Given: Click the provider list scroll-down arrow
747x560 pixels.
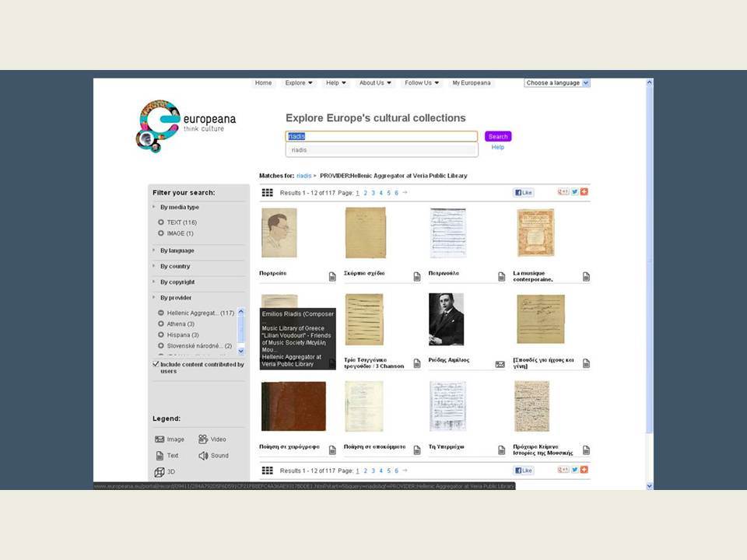Looking at the screenshot, I should click(241, 351).
